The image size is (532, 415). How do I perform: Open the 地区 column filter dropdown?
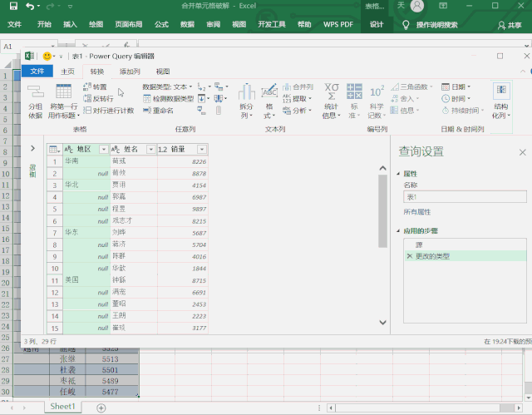point(104,150)
